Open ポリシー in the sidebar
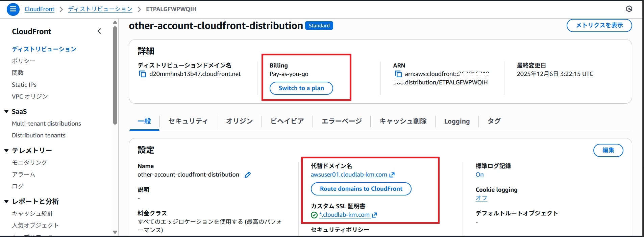This screenshot has height=237, width=644. tap(24, 61)
